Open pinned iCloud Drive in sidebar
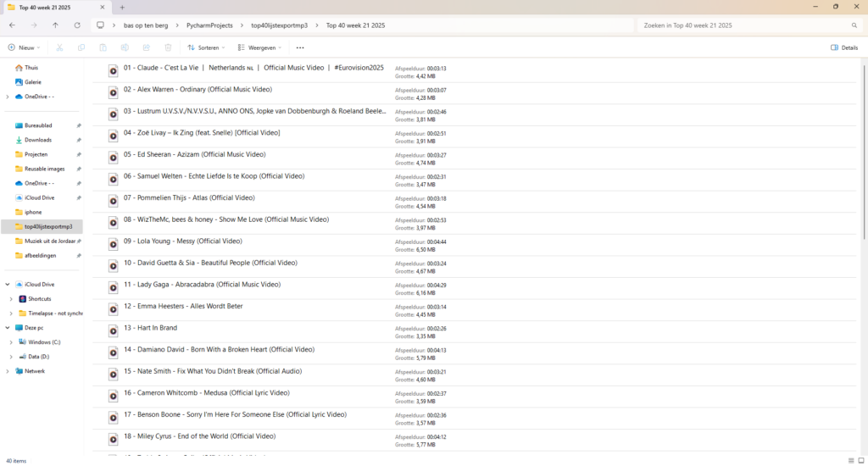 click(39, 197)
